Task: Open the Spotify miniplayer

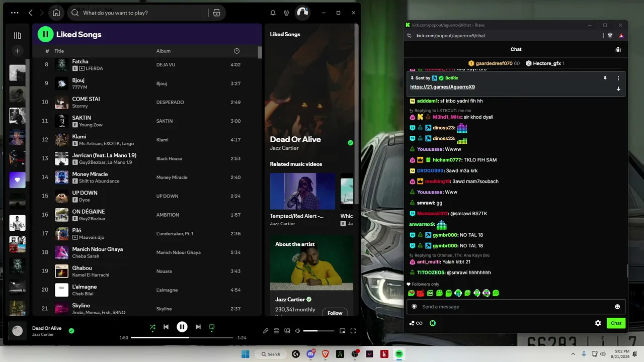Action: click(x=343, y=331)
